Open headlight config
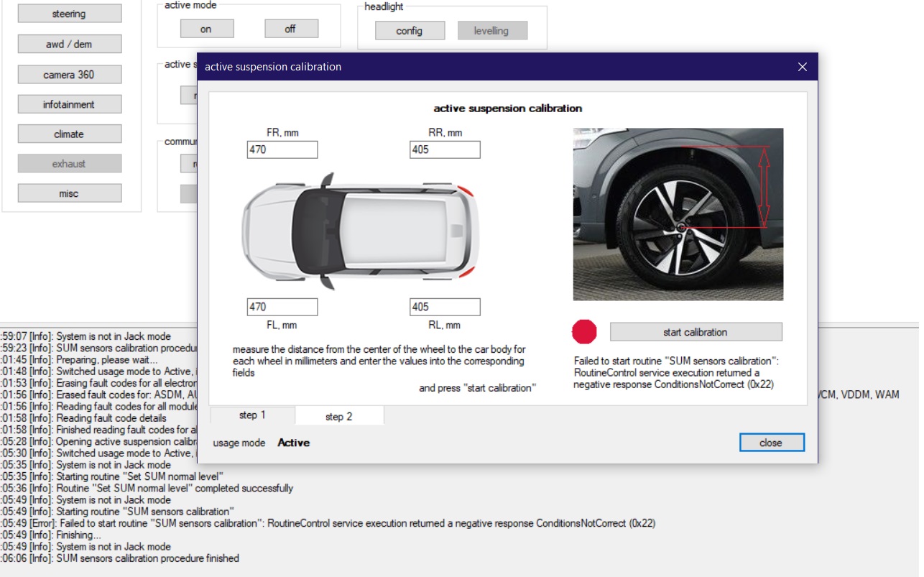924x577 pixels. pos(410,30)
